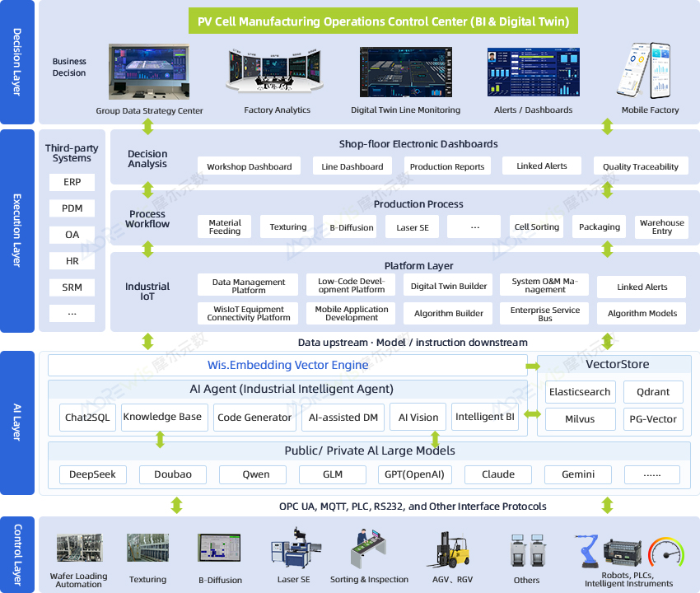Select the Claude model box
Image resolution: width=700 pixels, height=593 pixels.
tap(498, 474)
